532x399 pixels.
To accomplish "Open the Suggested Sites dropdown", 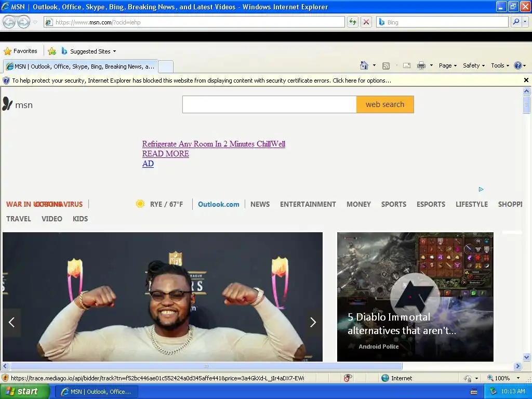I will (x=89, y=51).
